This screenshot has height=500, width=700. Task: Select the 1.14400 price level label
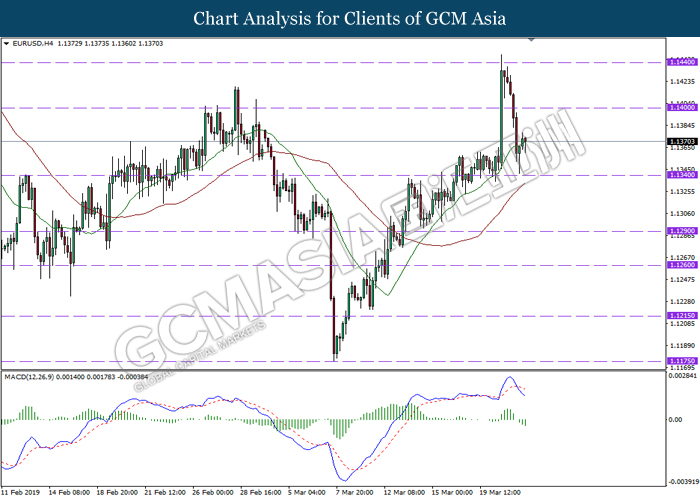682,62
